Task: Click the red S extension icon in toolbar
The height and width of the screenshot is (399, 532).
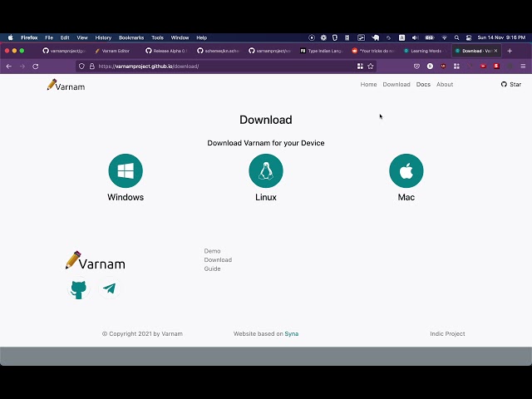Action: 496,66
